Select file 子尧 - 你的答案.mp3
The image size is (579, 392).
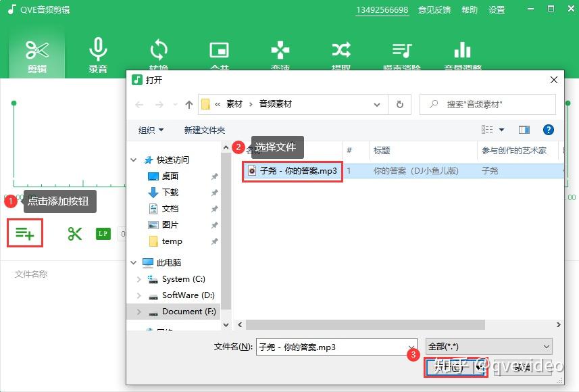pos(293,171)
